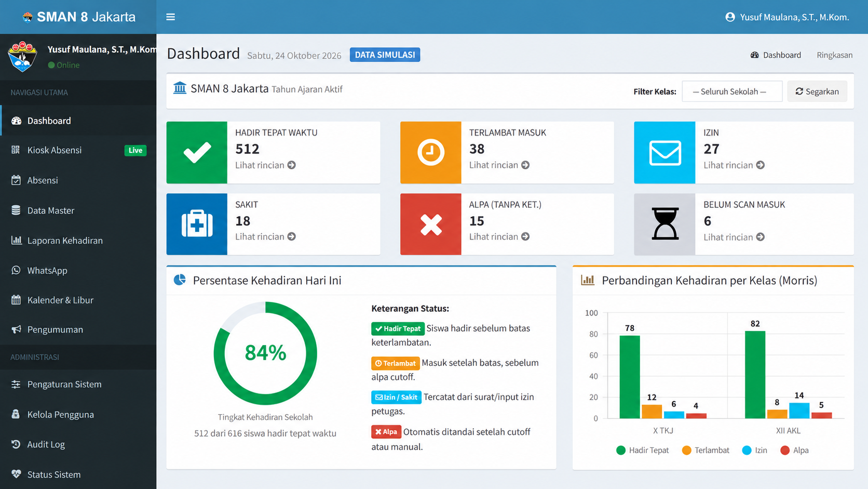Open Kelola Pengguna menu item

click(x=78, y=415)
